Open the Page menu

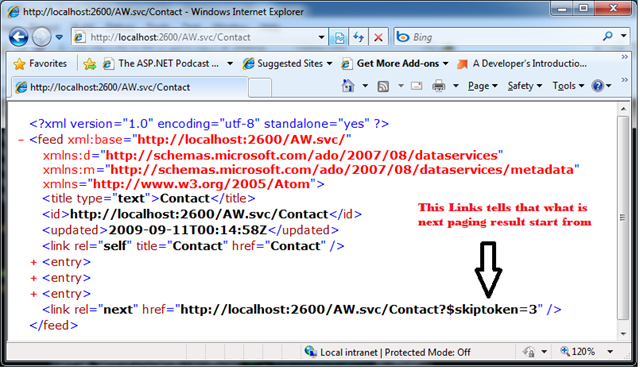point(482,86)
